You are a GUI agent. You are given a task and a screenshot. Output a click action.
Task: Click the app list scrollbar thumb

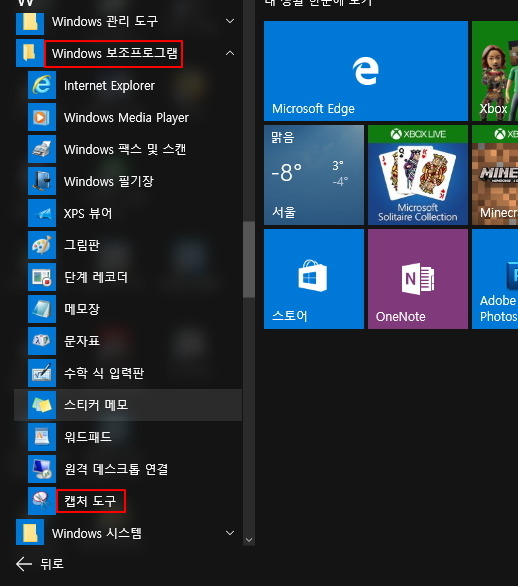249,260
